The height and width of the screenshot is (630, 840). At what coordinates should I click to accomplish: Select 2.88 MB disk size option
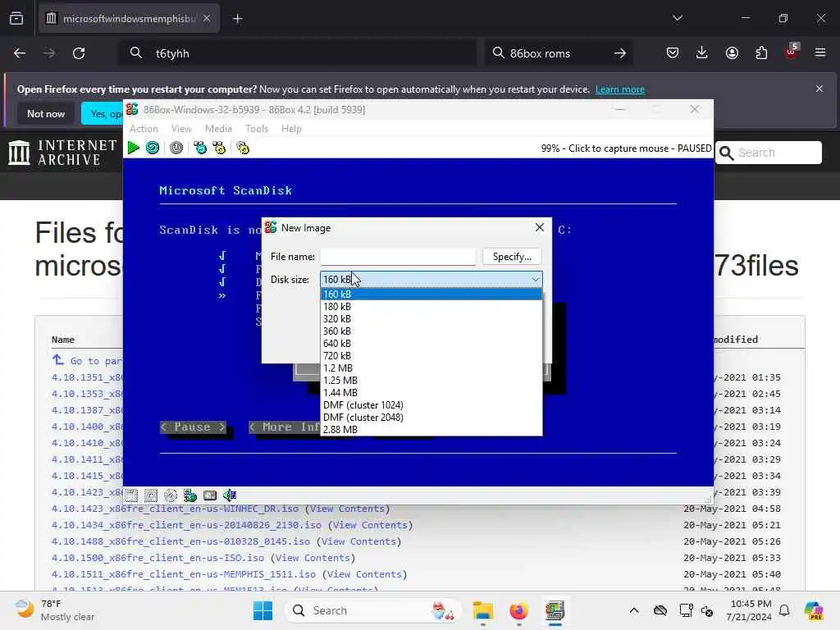pos(431,430)
